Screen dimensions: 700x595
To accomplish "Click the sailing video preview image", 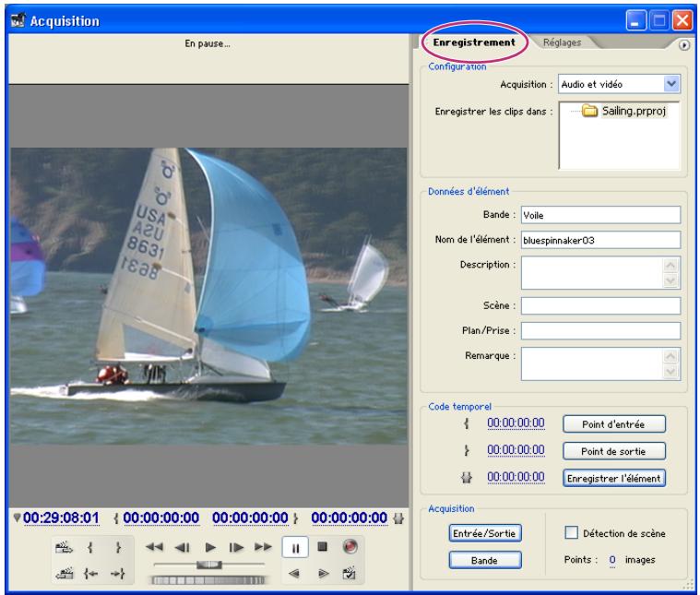I will coord(208,296).
